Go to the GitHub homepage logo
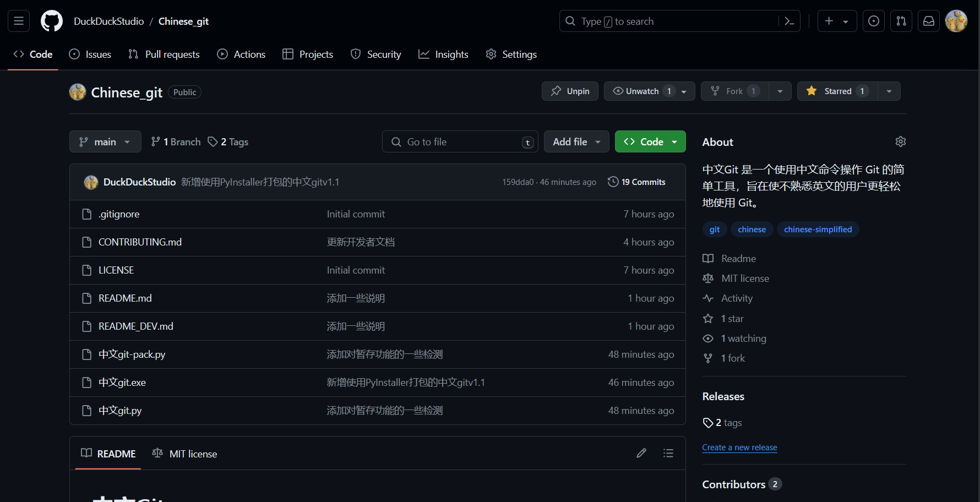 (52, 21)
